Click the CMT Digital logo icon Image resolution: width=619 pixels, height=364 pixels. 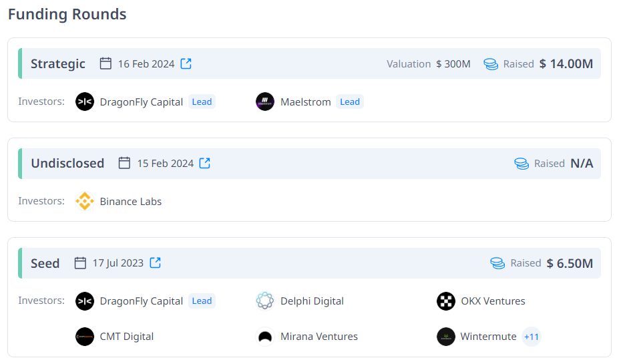(85, 337)
